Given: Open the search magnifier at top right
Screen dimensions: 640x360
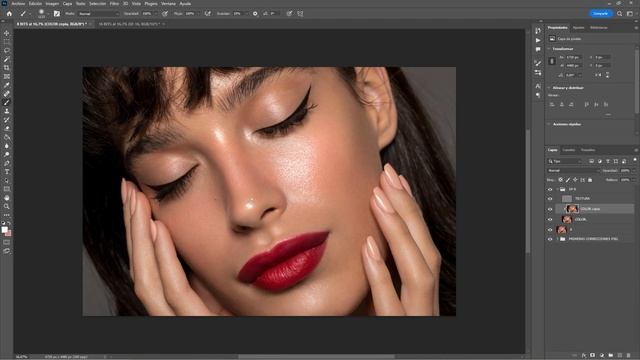Looking at the screenshot, I should coord(620,13).
